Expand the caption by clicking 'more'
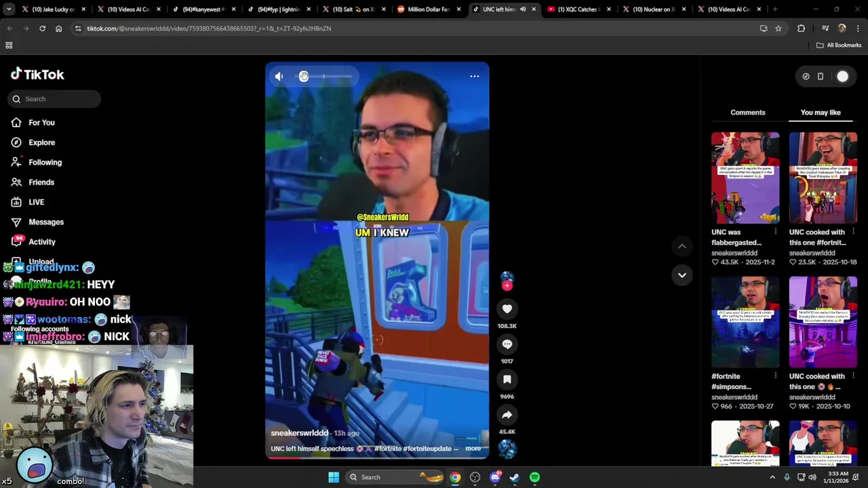 point(473,449)
